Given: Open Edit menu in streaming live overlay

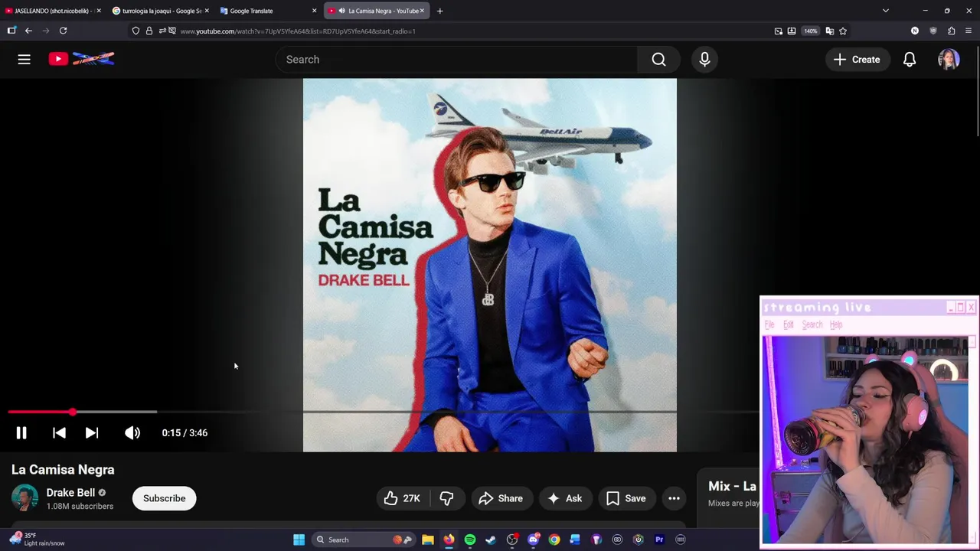Looking at the screenshot, I should tap(788, 324).
